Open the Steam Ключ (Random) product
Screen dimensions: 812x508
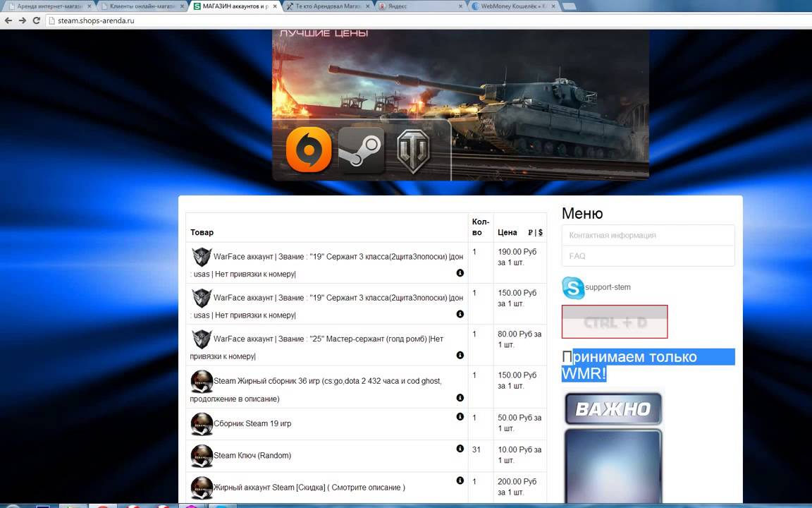pyautogui.click(x=252, y=456)
